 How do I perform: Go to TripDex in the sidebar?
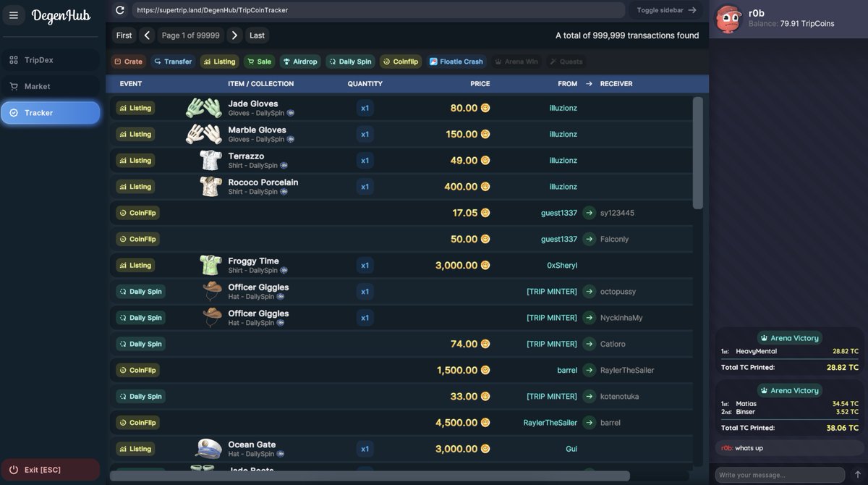[x=51, y=60]
